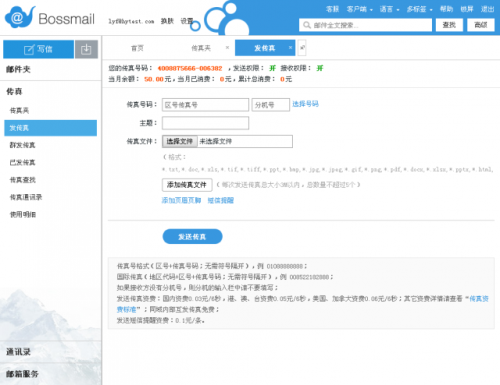Click the 发送传真 send button
This screenshot has height=385, width=500.
tap(192, 237)
